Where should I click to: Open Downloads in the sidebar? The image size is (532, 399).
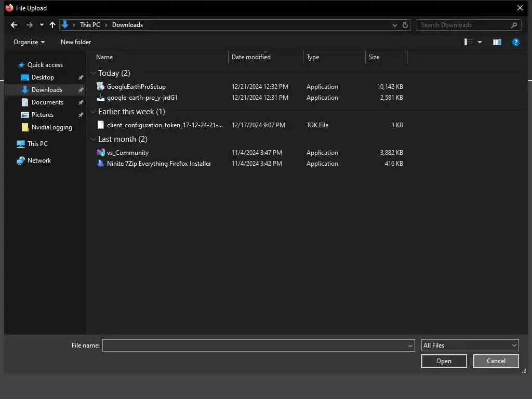click(47, 90)
